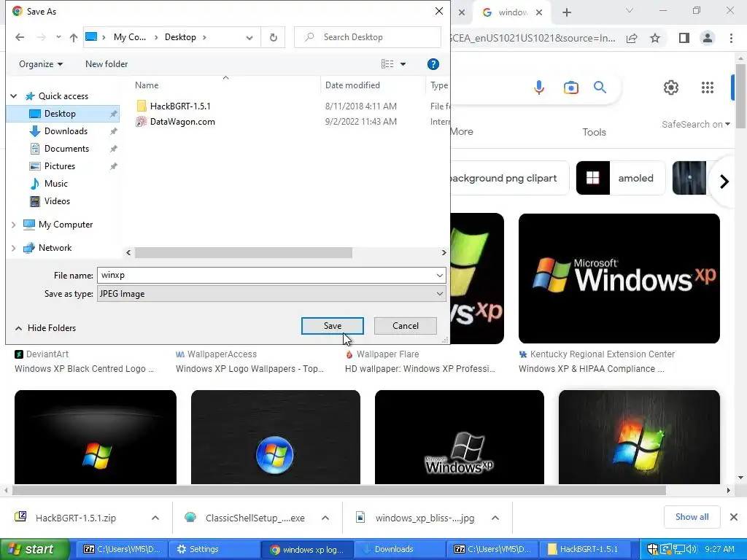Click Google search magnifier icon
Viewport: 747px width, 560px height.
[600, 87]
